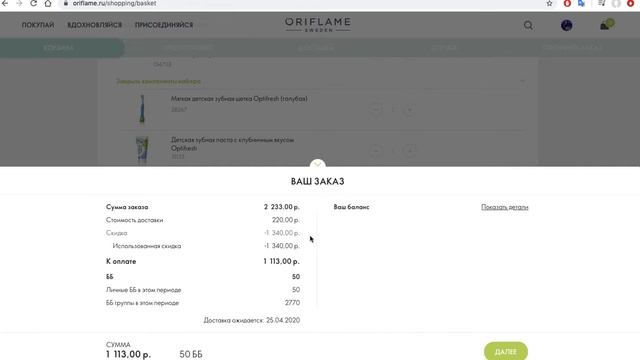
Task: Decrease quantity of Optifresh toothbrush
Action: (376, 109)
